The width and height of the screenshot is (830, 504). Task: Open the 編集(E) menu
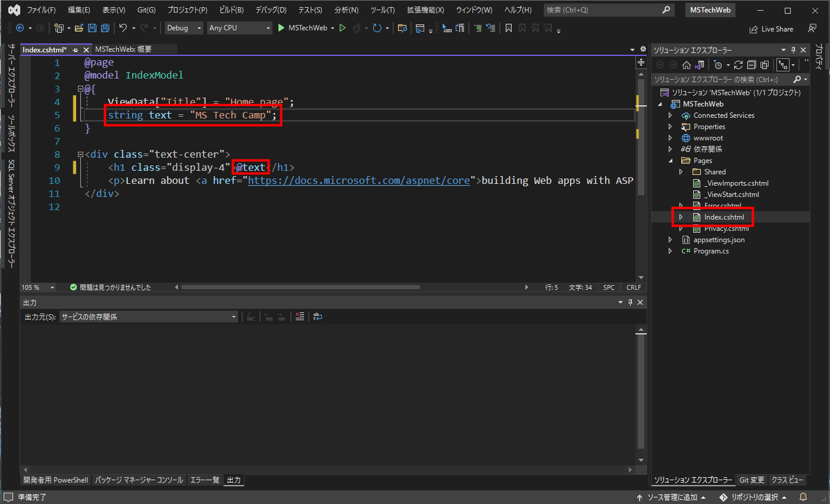[x=79, y=10]
